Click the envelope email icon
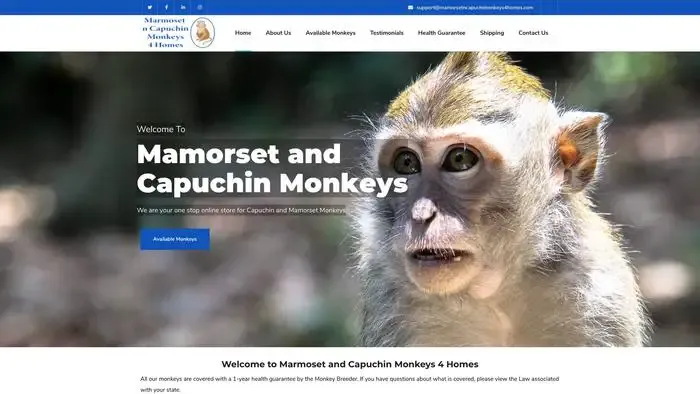This screenshot has width=700, height=394. click(410, 8)
